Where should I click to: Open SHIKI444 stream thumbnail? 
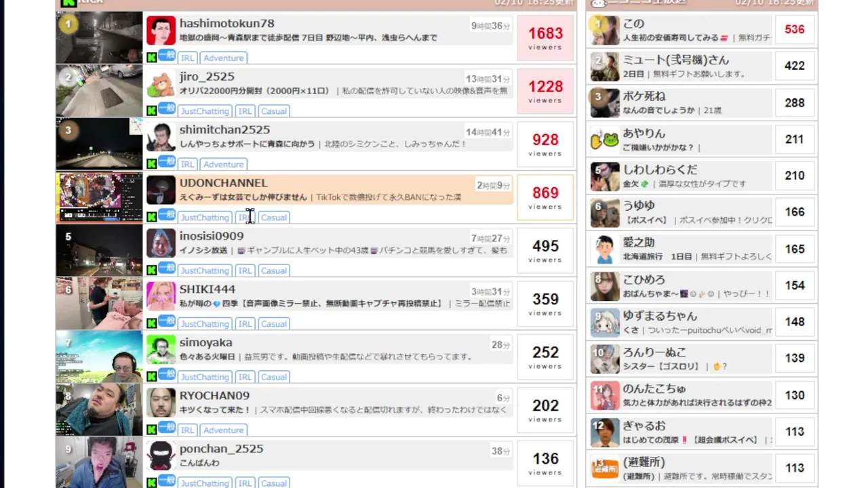(99, 304)
